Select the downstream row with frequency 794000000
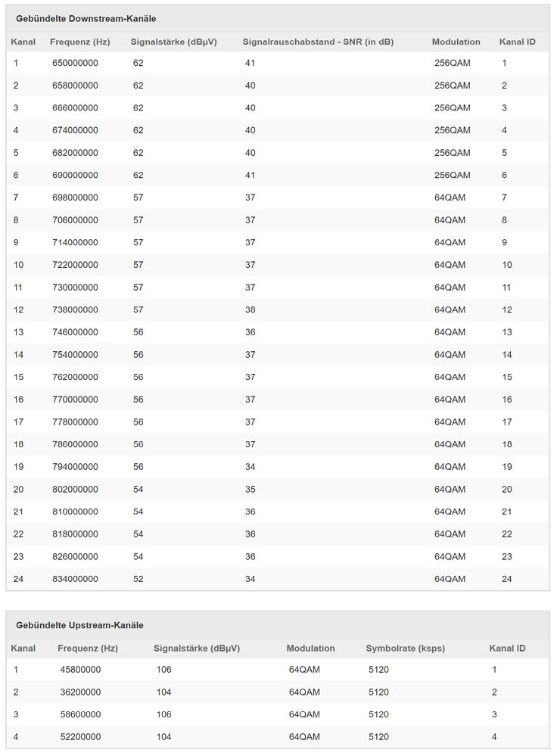 tap(278, 467)
